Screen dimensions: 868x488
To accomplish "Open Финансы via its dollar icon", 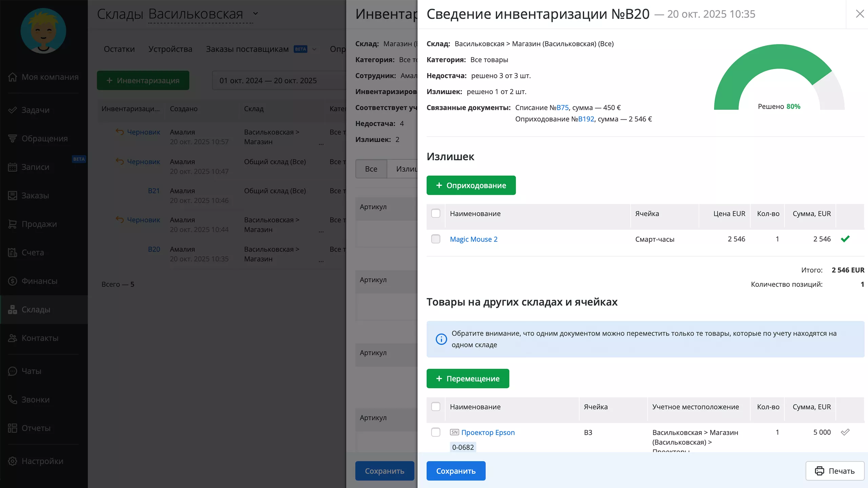I will click(13, 281).
